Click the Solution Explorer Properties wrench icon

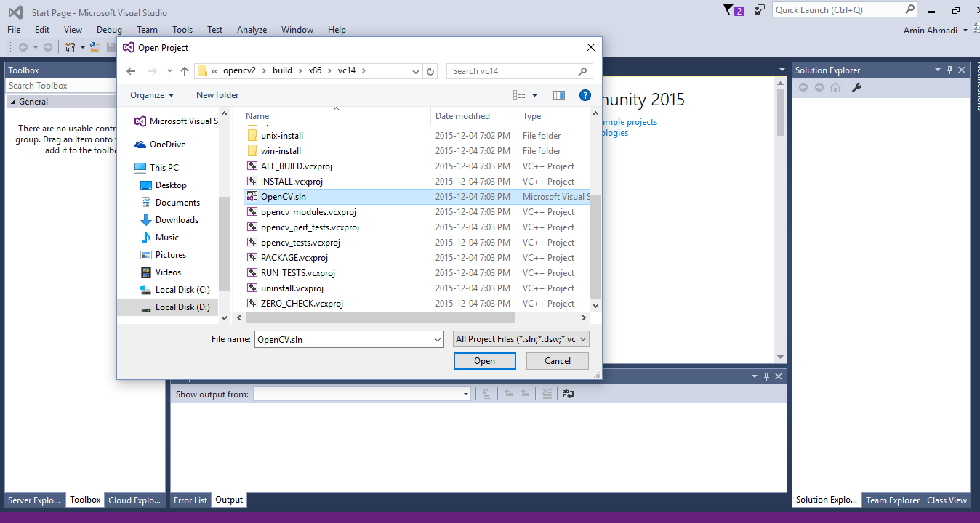(856, 87)
